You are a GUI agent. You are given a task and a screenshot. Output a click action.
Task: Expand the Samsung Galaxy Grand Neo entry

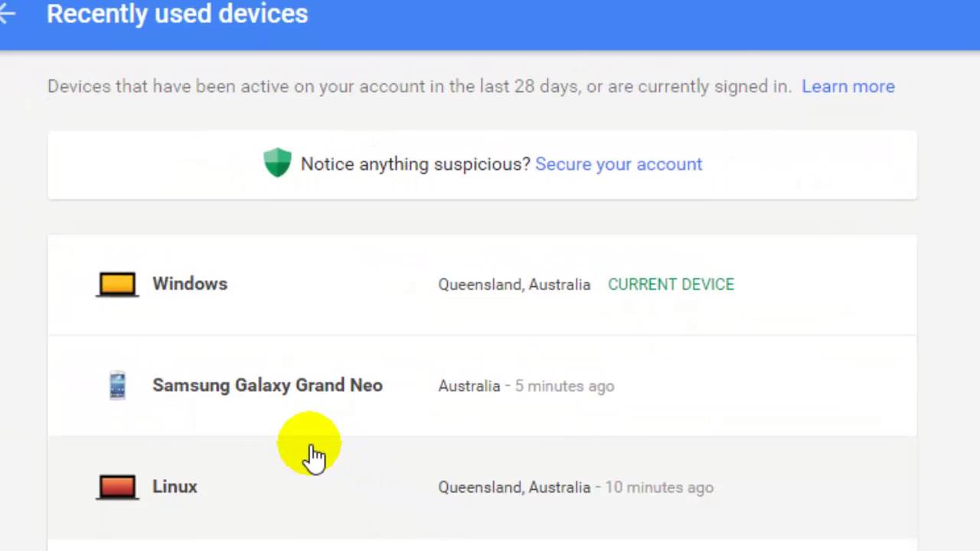[267, 386]
